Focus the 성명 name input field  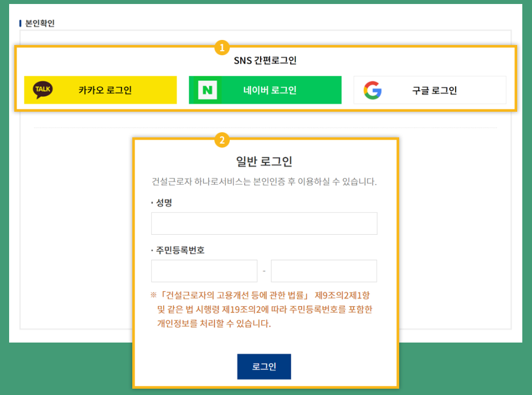(264, 223)
